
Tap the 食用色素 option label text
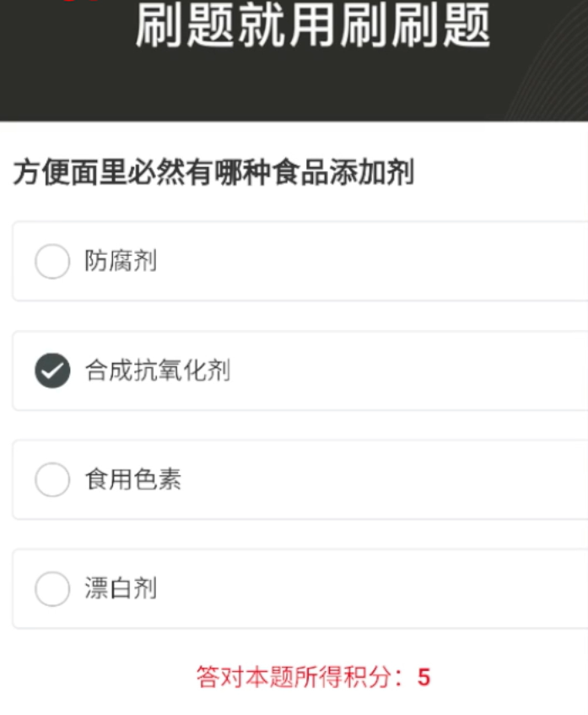click(133, 479)
